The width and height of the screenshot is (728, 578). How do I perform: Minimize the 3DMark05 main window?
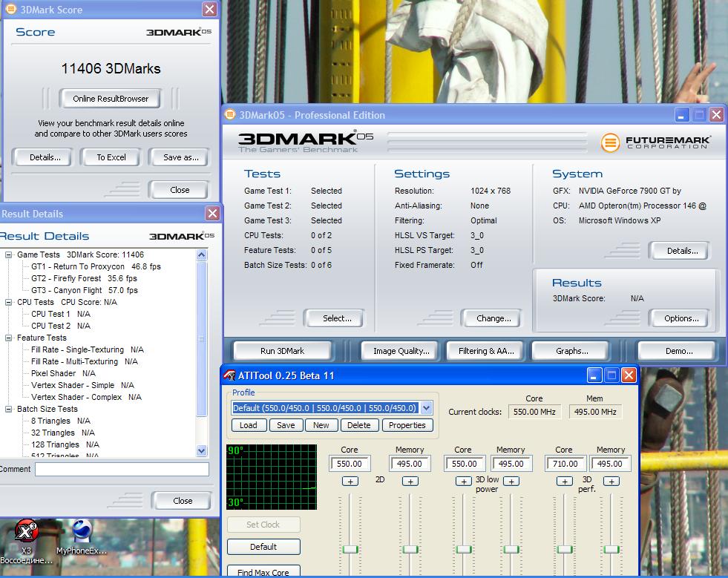pos(681,115)
